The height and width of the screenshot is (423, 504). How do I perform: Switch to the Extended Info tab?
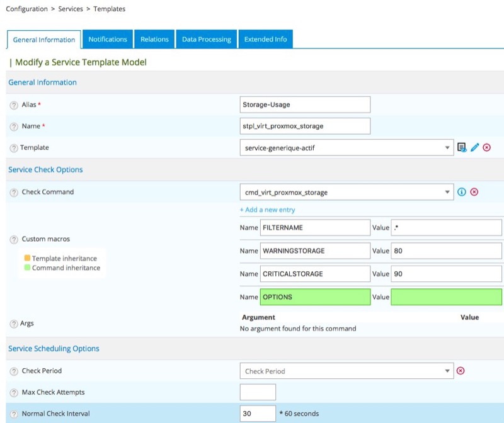coord(265,39)
